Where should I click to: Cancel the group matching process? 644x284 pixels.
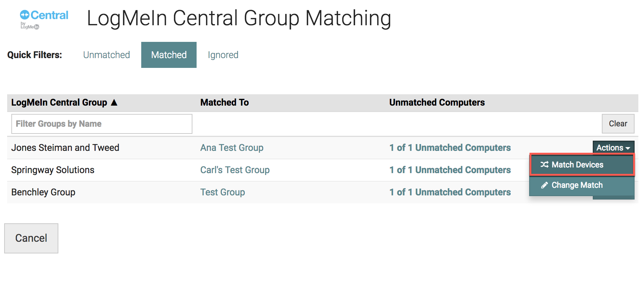pyautogui.click(x=31, y=238)
